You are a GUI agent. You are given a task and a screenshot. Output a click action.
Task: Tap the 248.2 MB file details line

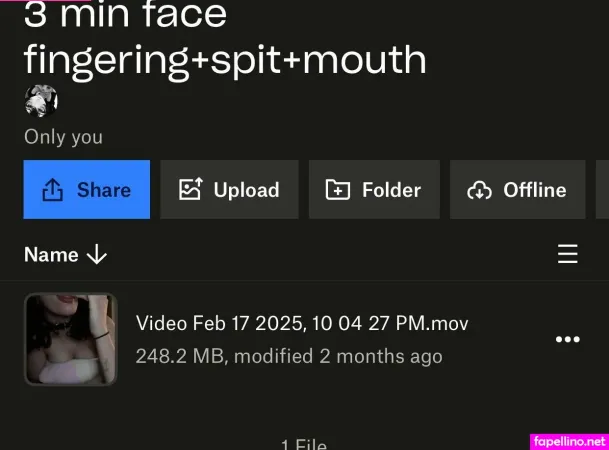click(289, 356)
